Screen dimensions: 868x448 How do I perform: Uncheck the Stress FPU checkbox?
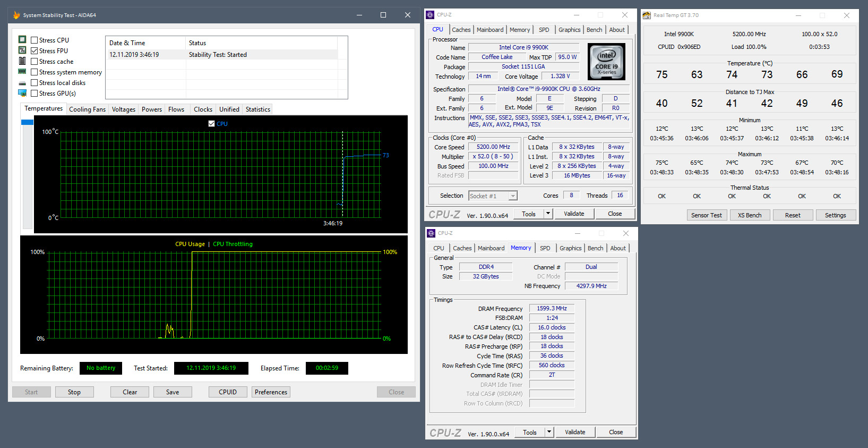pyautogui.click(x=35, y=51)
